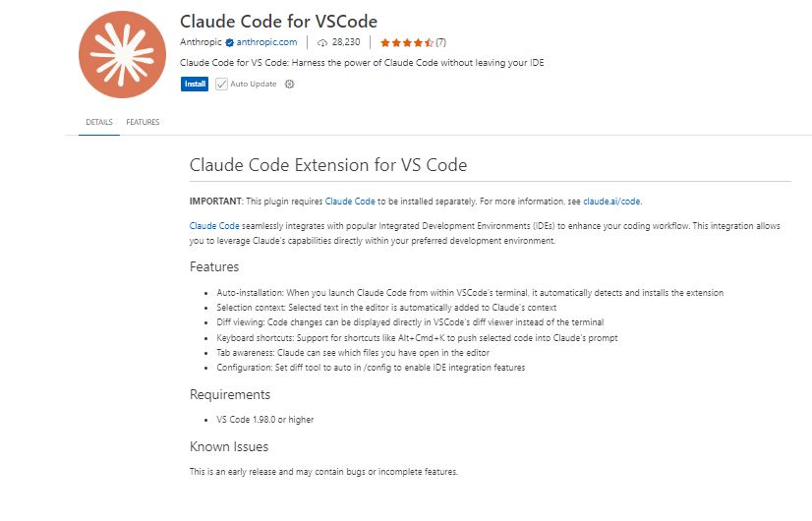The image size is (812, 521).
Task: Click the verified publisher badge icon
Action: pyautogui.click(x=229, y=42)
